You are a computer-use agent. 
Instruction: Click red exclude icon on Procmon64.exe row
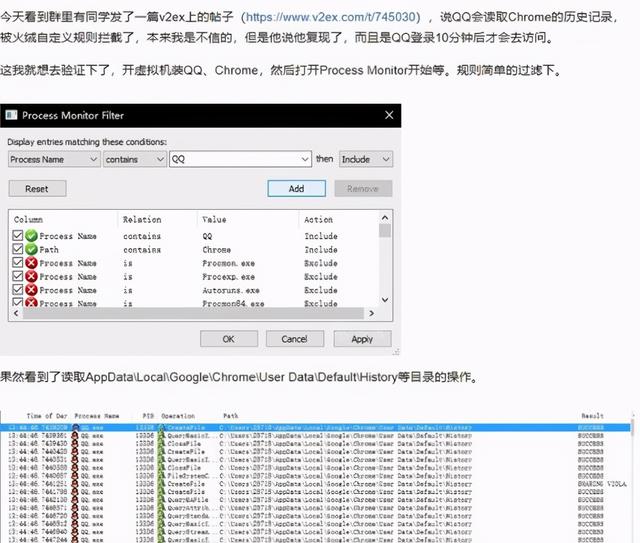31,303
